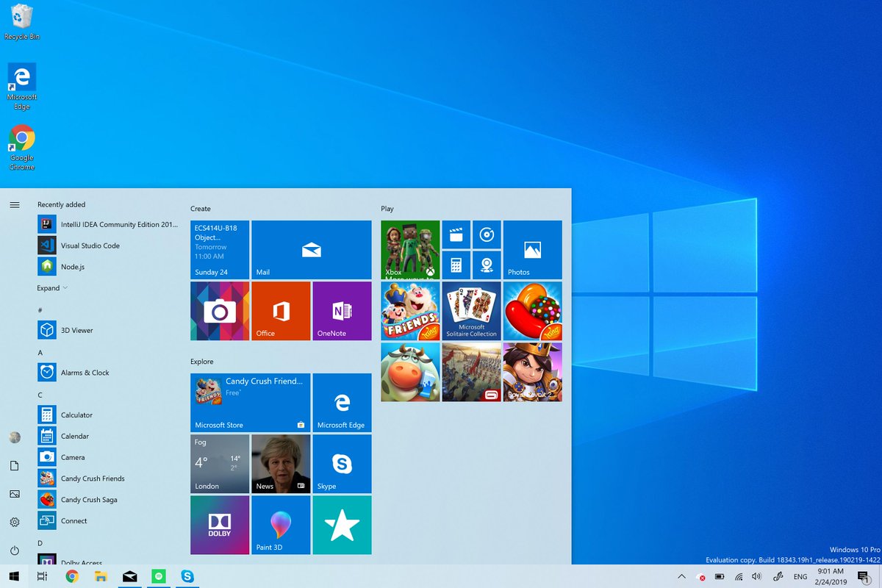
Task: Open the small Calculator tile in Play
Action: (x=456, y=265)
